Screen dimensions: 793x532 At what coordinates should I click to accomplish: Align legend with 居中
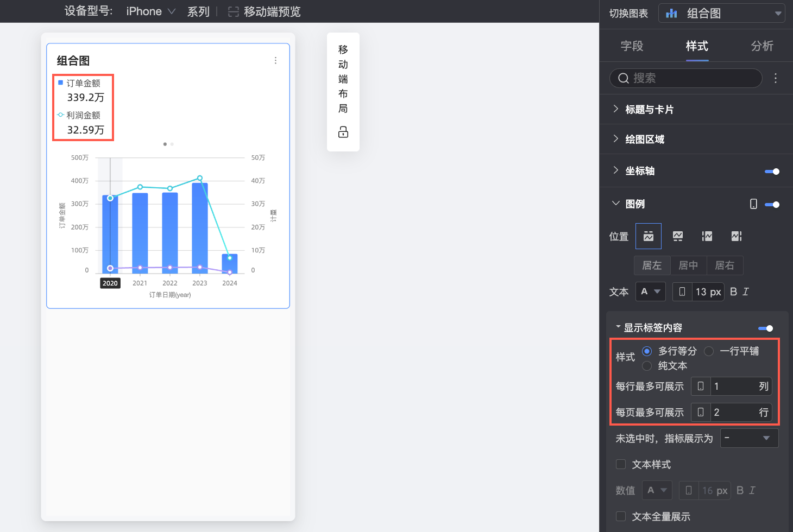coord(688,265)
